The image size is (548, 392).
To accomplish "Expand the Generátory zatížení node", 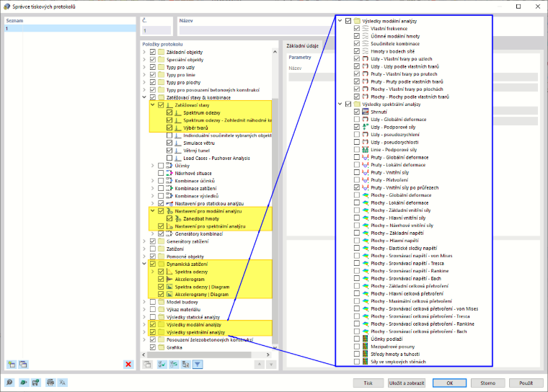I will 144,241.
